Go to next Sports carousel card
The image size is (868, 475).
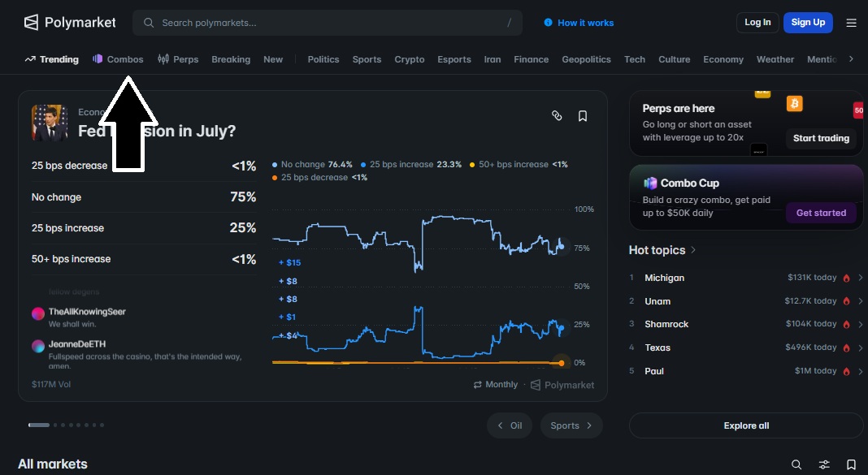[x=571, y=425]
